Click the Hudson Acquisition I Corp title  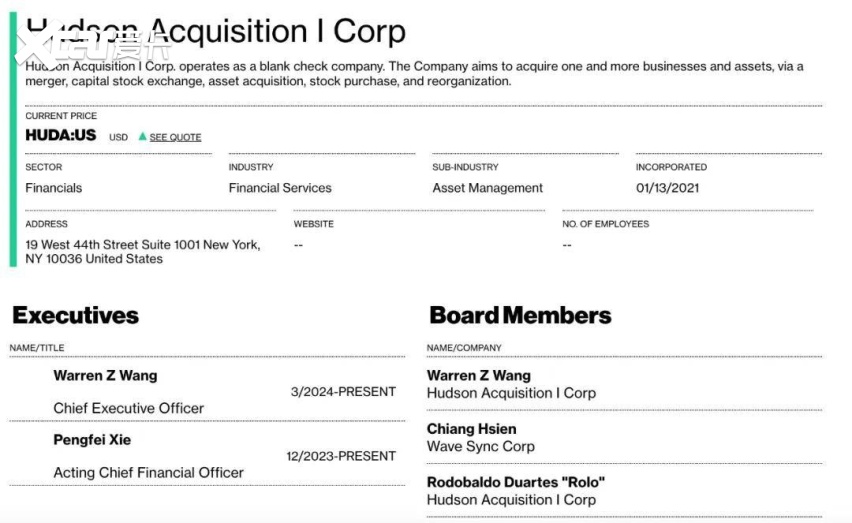click(x=216, y=31)
